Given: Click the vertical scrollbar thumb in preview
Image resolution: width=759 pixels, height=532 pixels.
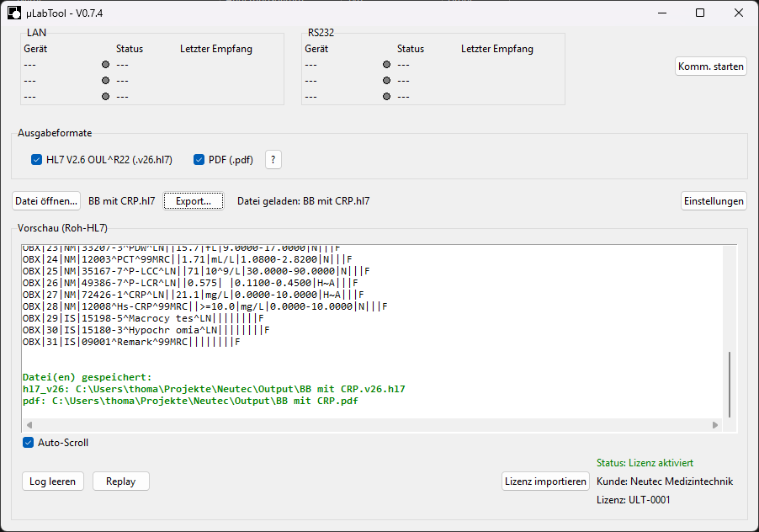Looking at the screenshot, I should pos(729,385).
